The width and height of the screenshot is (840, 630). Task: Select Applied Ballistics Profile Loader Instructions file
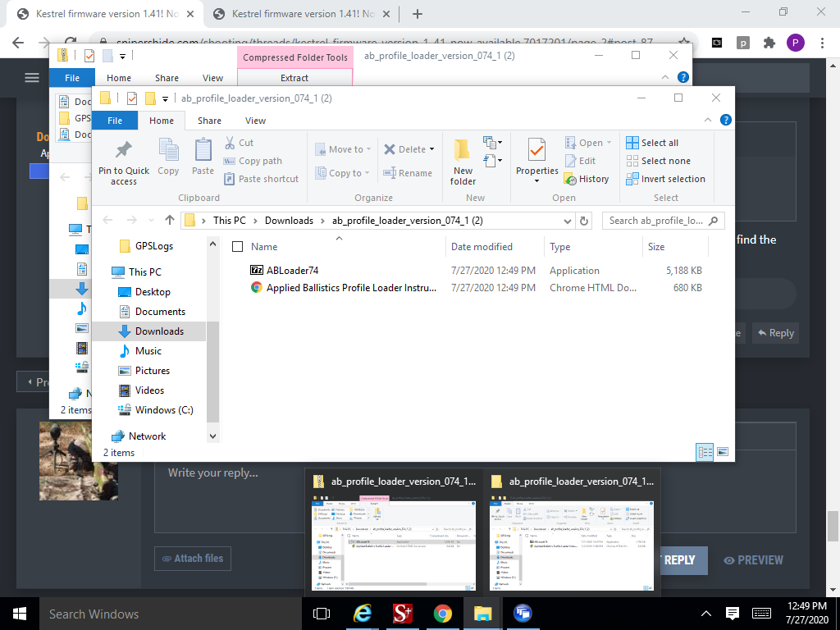point(344,288)
